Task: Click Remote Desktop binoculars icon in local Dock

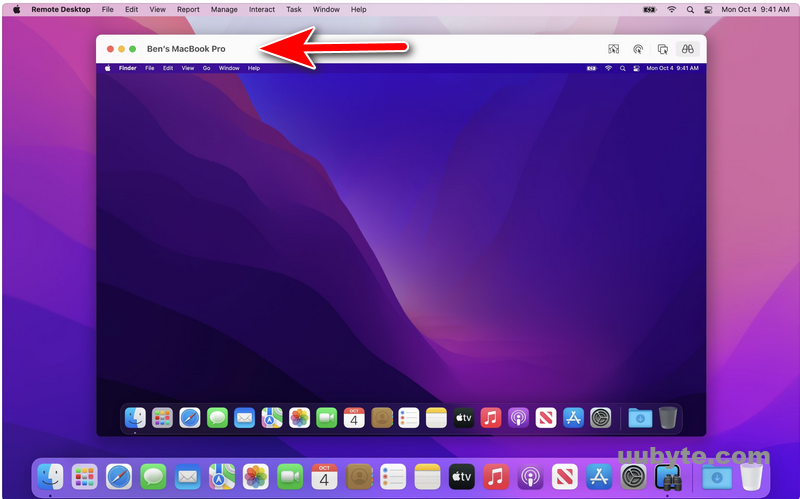Action: [x=668, y=478]
